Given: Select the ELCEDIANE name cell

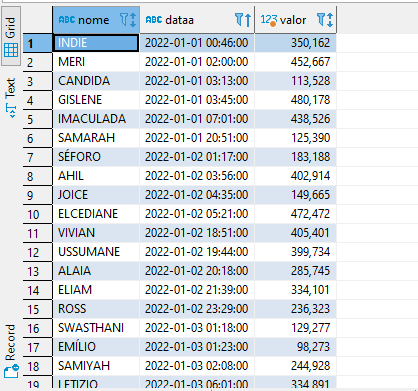Looking at the screenshot, I should (x=96, y=214).
